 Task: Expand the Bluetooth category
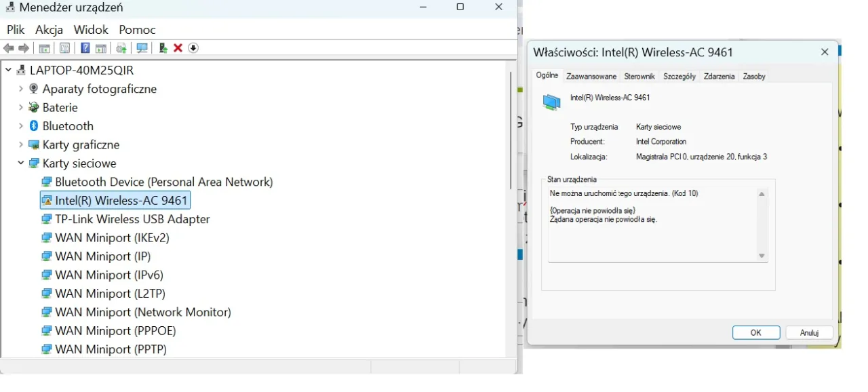point(20,125)
